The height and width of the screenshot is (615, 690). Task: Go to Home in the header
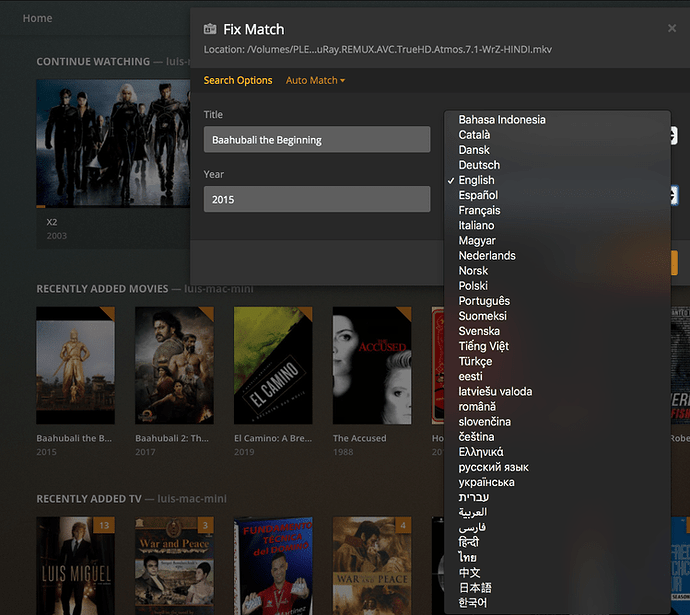point(37,18)
